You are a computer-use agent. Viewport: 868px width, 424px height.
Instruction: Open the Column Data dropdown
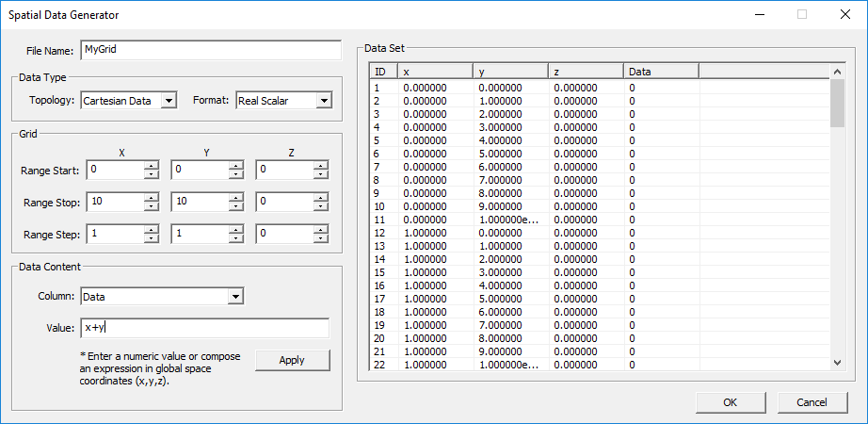[x=235, y=297]
